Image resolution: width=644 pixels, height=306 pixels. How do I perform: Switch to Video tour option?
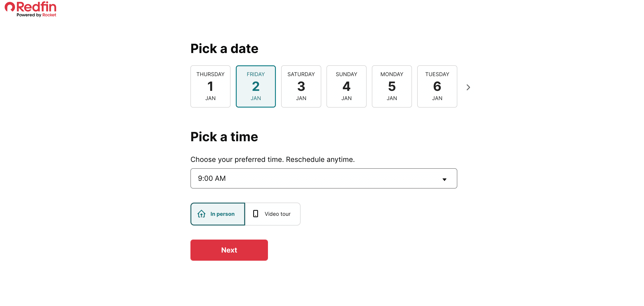coord(273,214)
